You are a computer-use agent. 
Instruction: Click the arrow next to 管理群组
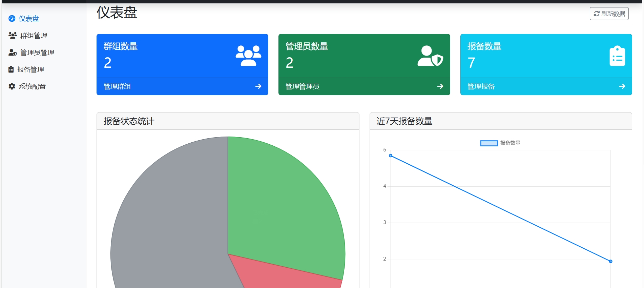(x=258, y=86)
